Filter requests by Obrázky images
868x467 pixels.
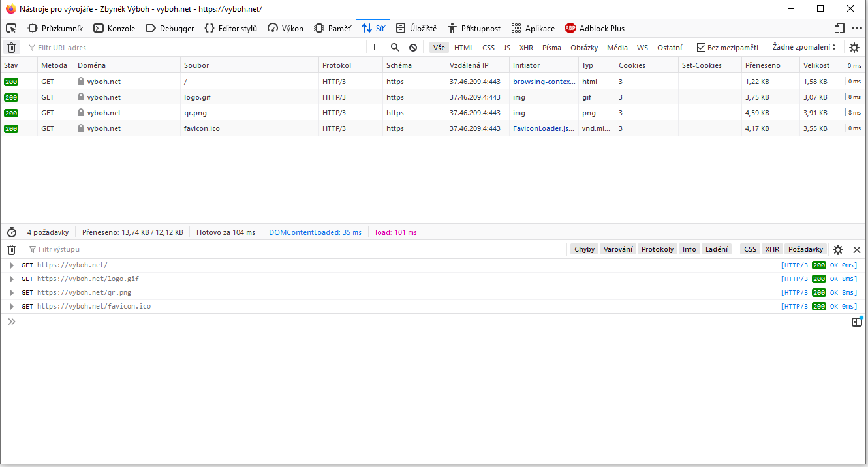(x=584, y=48)
